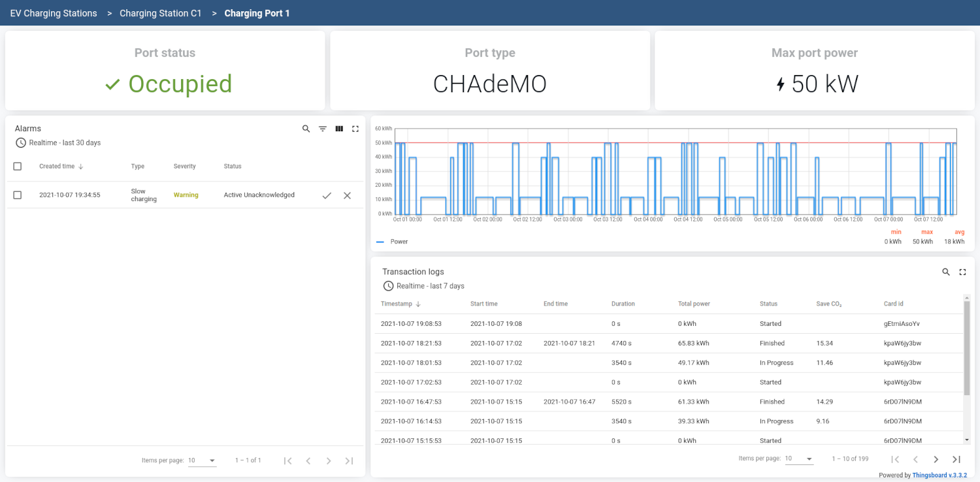Expand Alarms widget to fullscreen

click(x=355, y=129)
